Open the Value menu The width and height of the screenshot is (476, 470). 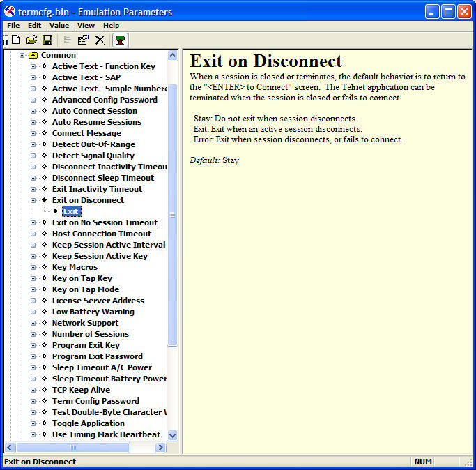tap(59, 26)
